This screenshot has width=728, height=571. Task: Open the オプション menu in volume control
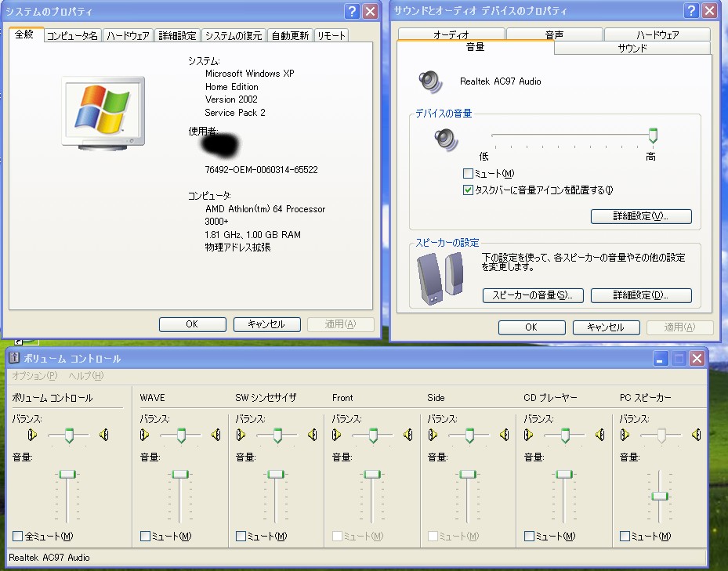(x=34, y=376)
